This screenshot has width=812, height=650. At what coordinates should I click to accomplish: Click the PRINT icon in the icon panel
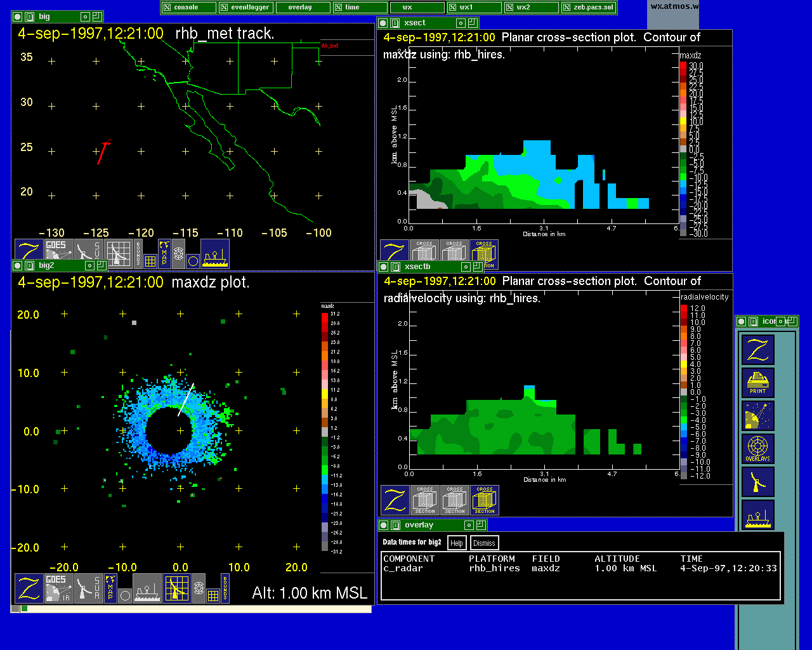pyautogui.click(x=758, y=383)
